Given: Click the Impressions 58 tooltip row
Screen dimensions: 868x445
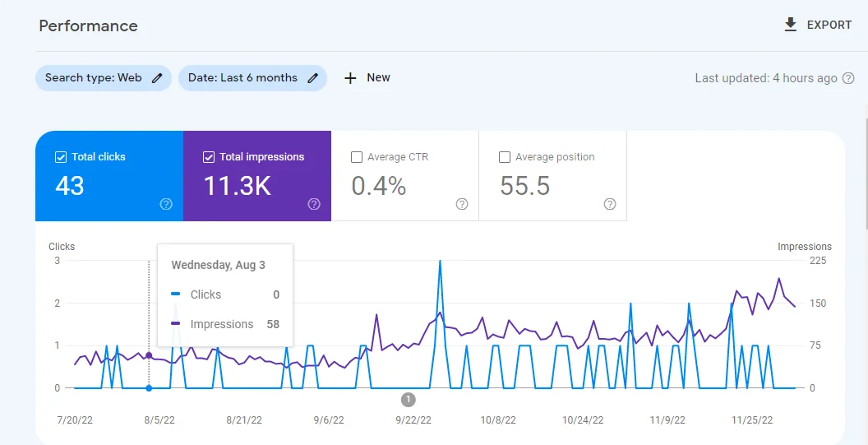Looking at the screenshot, I should tap(225, 324).
